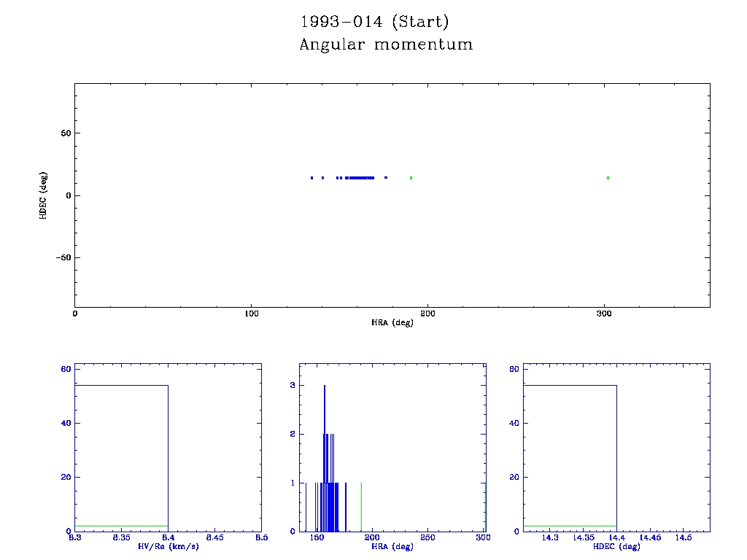Select the green bar near 190 in HRA histogram
The image size is (747, 560).
(361, 507)
